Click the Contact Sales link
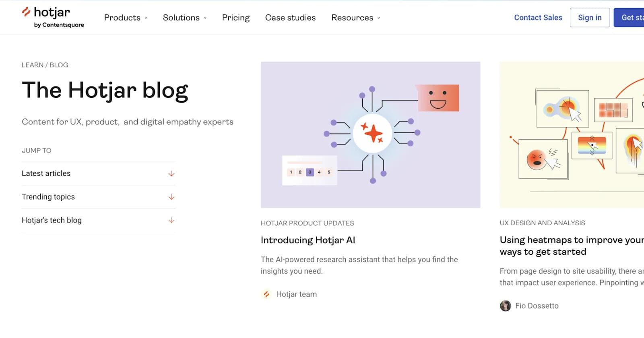Viewport: 644px width, 338px height. [x=538, y=17]
